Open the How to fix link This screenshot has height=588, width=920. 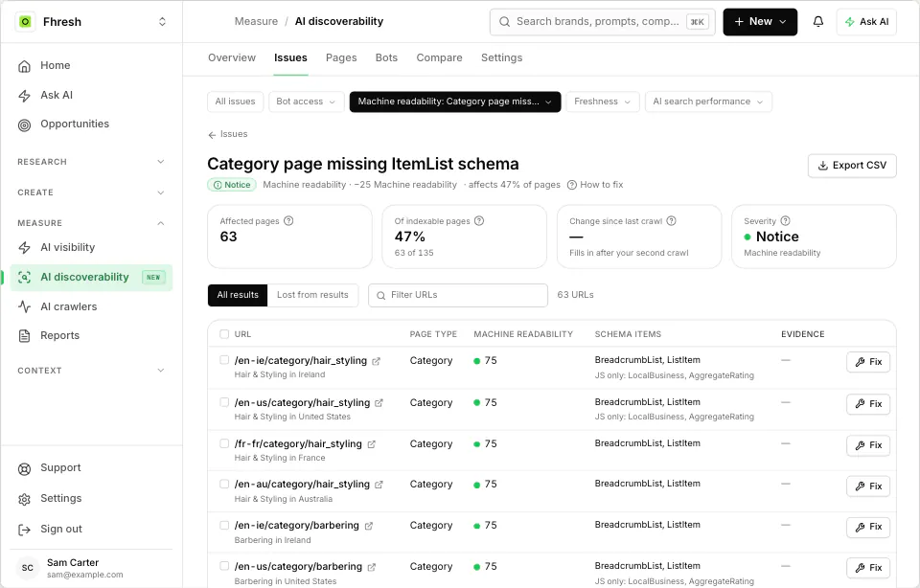595,185
